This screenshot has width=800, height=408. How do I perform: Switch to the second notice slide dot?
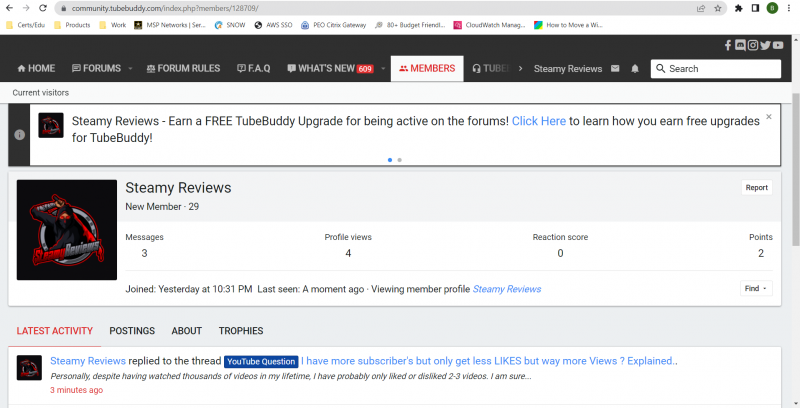coord(399,159)
